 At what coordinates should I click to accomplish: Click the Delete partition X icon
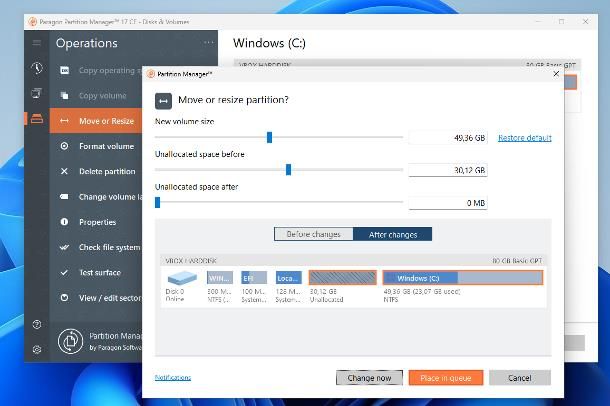pos(65,171)
